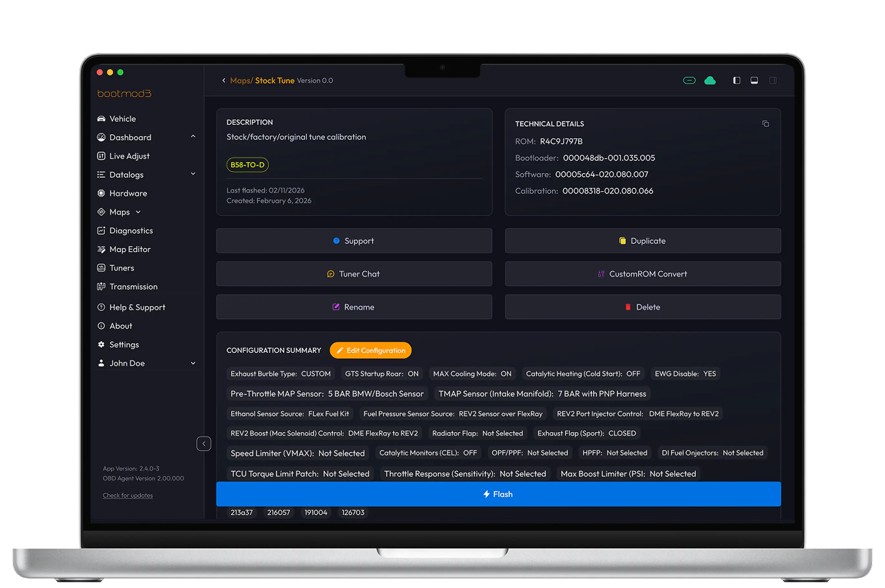Select the B58-TO-D tag badge
Viewport: 885px width, 588px height.
tap(247, 165)
